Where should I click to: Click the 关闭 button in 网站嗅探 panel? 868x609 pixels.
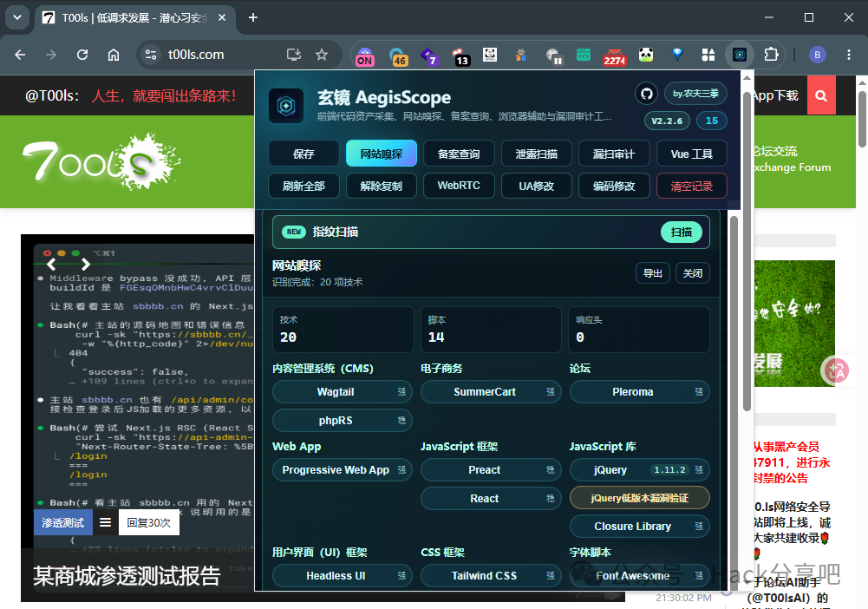[x=693, y=273]
